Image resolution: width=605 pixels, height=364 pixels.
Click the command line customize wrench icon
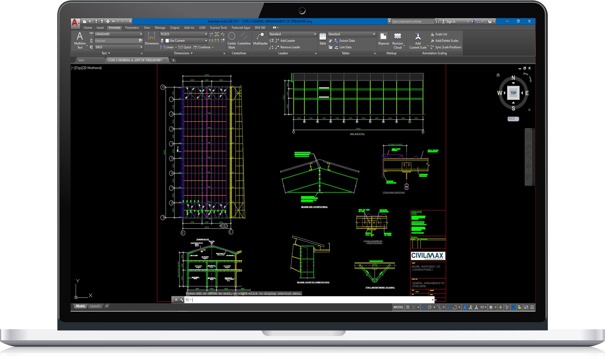coord(181,300)
